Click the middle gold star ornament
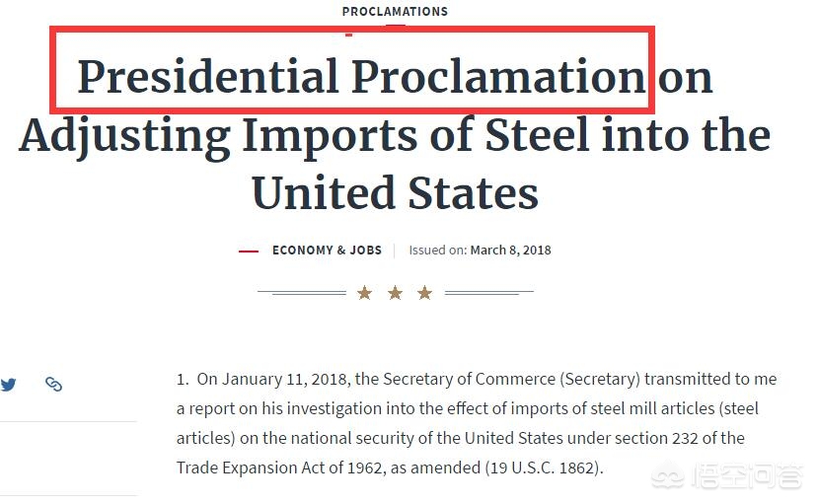Image resolution: width=818 pixels, height=504 pixels. pos(396,293)
